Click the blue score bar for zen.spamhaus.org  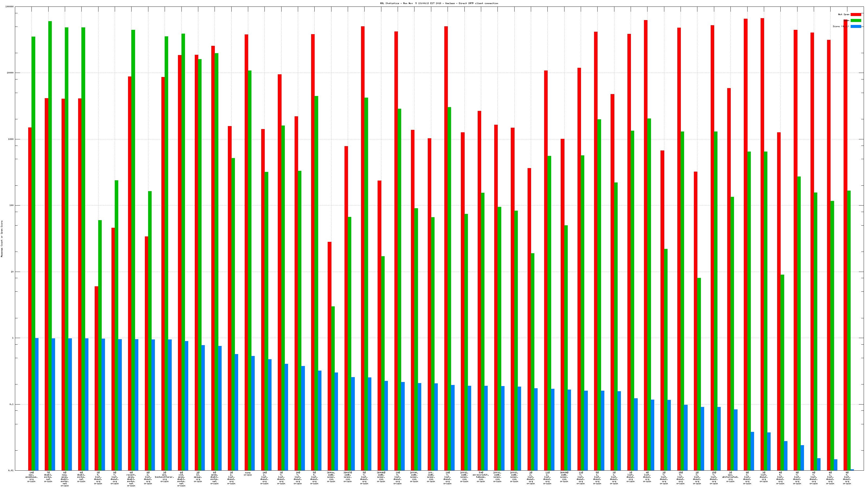pyautogui.click(x=37, y=404)
